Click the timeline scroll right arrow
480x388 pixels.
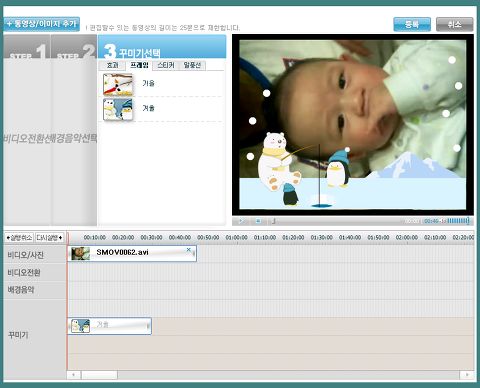point(467,375)
